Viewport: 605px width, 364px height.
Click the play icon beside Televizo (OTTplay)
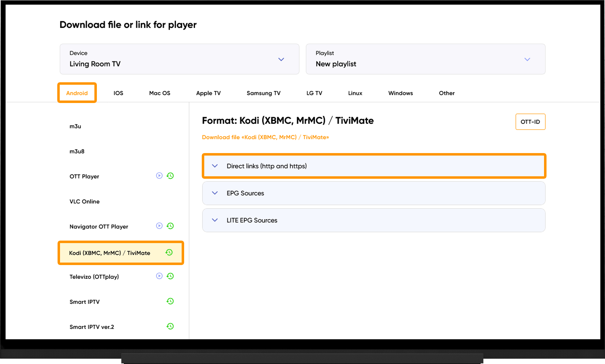coord(159,276)
